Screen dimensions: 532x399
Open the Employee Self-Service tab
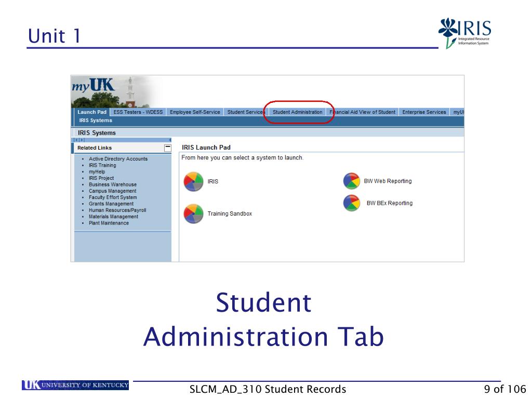coord(195,112)
